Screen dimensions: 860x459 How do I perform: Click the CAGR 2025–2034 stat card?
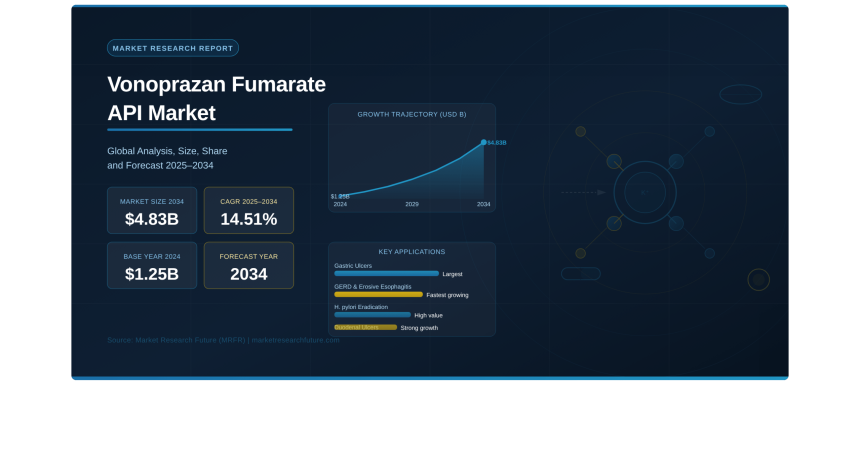click(x=249, y=210)
